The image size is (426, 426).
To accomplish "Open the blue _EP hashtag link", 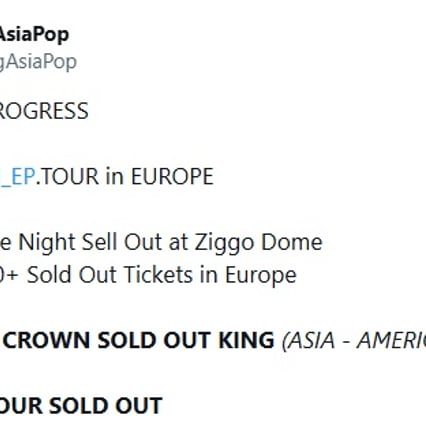I will coord(17,176).
